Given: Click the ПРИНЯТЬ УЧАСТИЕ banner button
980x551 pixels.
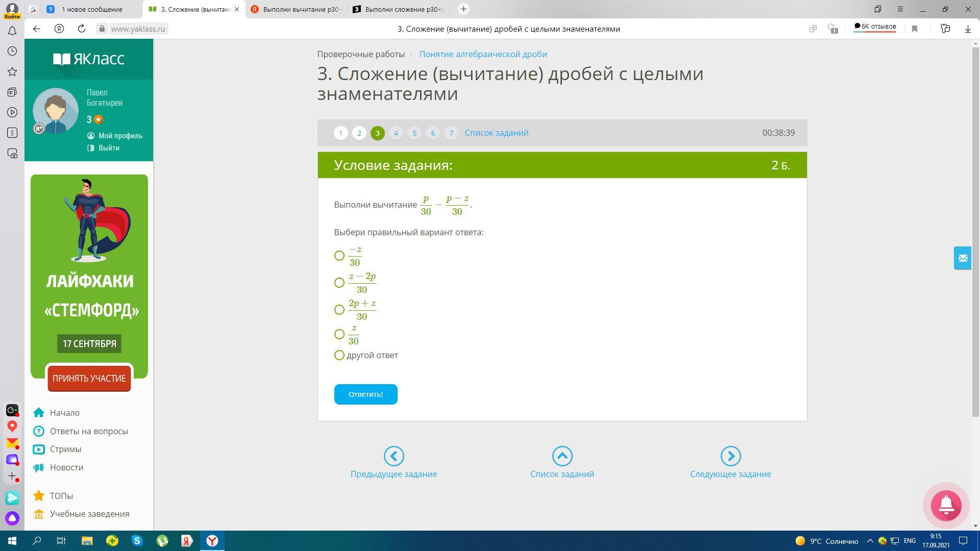Looking at the screenshot, I should point(89,379).
